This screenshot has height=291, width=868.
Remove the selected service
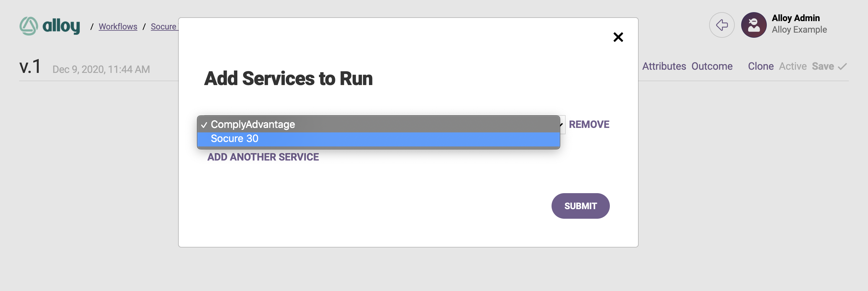(589, 124)
